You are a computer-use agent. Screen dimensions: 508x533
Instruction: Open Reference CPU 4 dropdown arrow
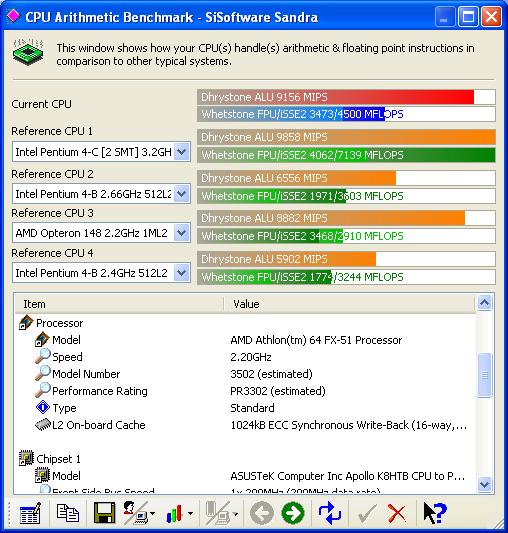182,273
